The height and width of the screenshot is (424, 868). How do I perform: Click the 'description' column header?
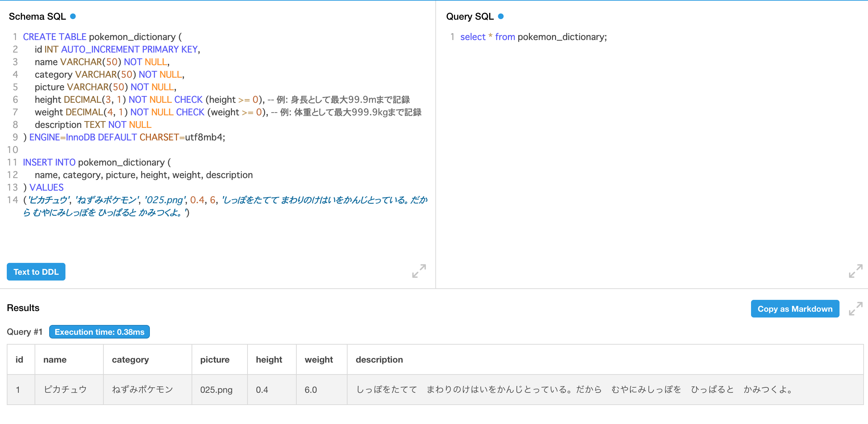pyautogui.click(x=605, y=360)
